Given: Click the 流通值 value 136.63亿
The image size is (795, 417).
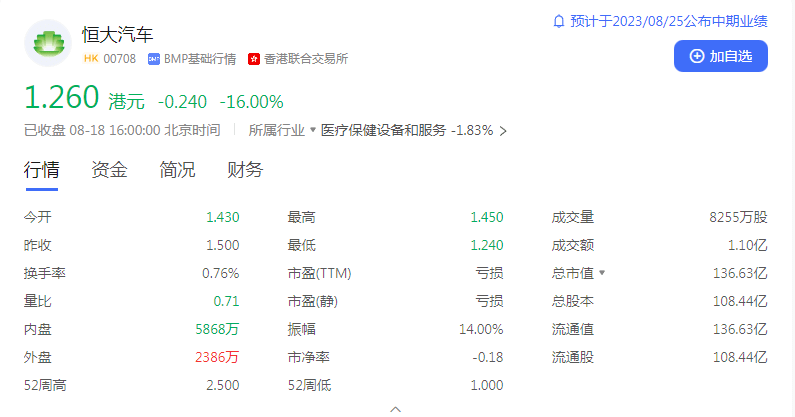Looking at the screenshot, I should (740, 329).
